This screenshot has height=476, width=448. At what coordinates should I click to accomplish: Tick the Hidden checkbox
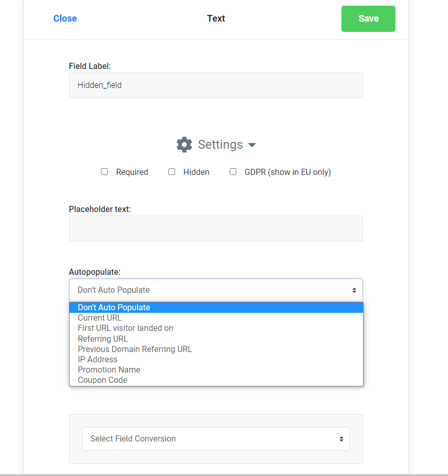point(172,172)
